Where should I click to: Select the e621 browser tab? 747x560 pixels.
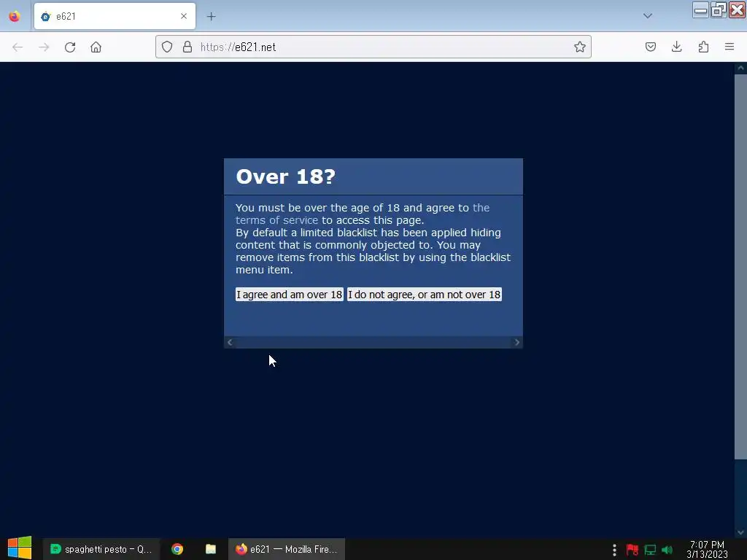(x=115, y=16)
